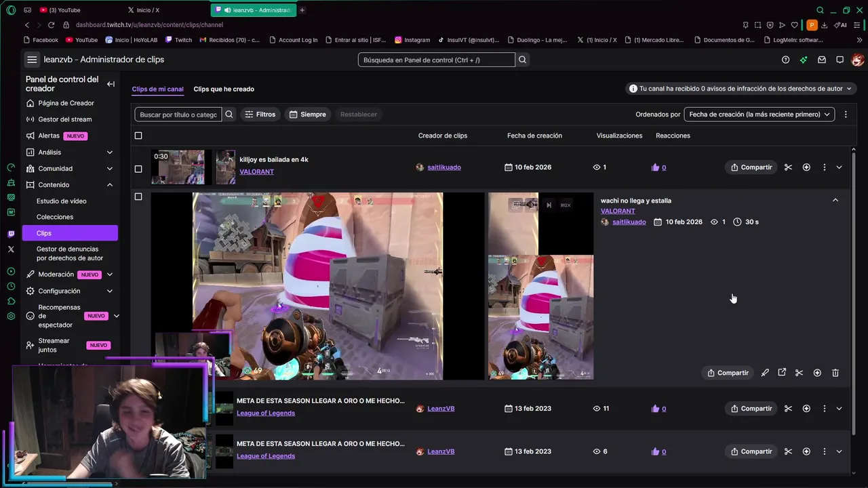Image resolution: width=868 pixels, height=488 pixels.
Task: Open Gestor del stream in sidebar
Action: 64,119
